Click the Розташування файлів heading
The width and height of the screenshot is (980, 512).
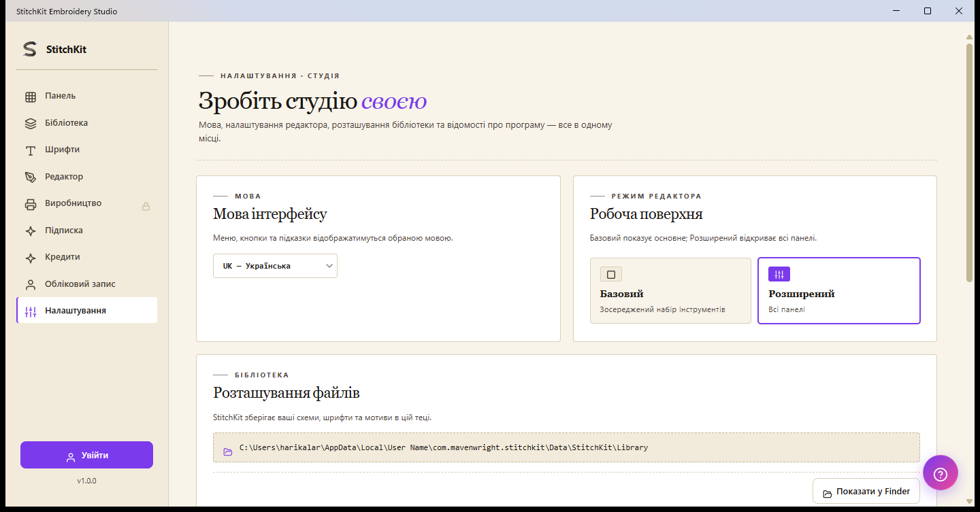coord(287,393)
